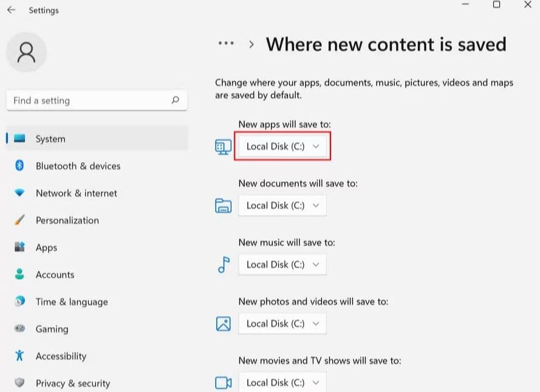Click the Privacy & security shield icon
540x392 pixels.
[19, 383]
